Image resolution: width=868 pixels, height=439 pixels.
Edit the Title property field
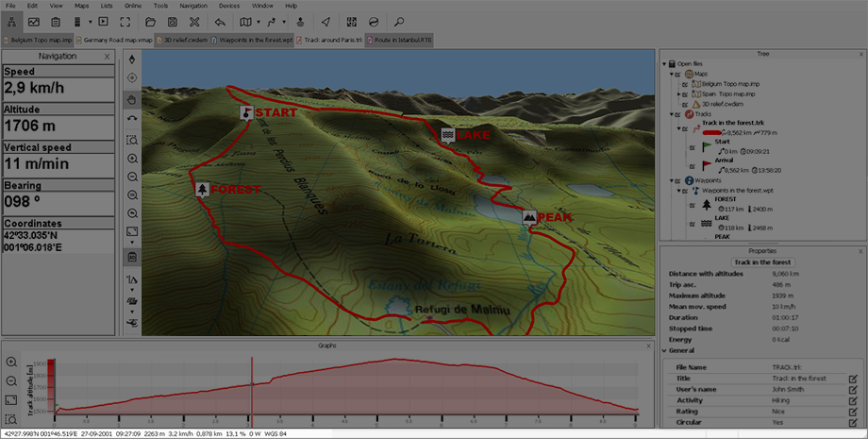tap(853, 379)
